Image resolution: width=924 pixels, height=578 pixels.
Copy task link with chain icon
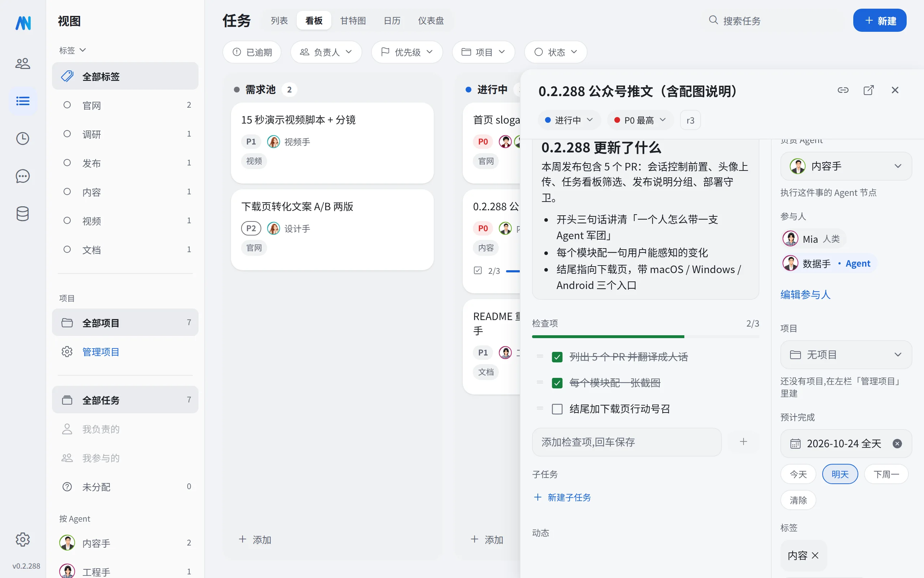(x=843, y=90)
